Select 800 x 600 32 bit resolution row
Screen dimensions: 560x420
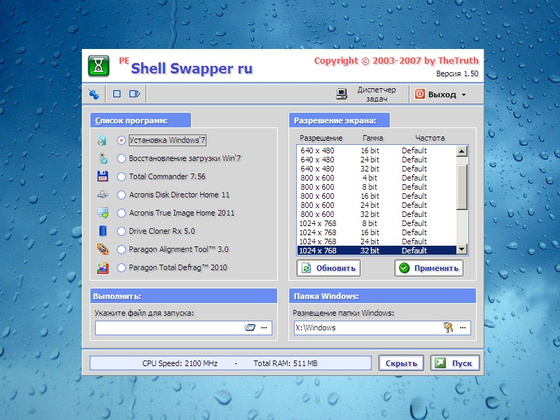(x=377, y=214)
